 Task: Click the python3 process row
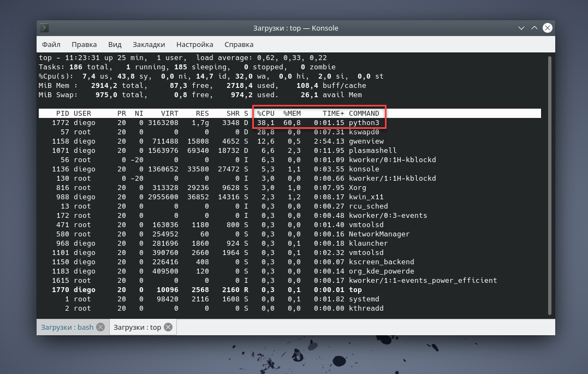[218, 123]
